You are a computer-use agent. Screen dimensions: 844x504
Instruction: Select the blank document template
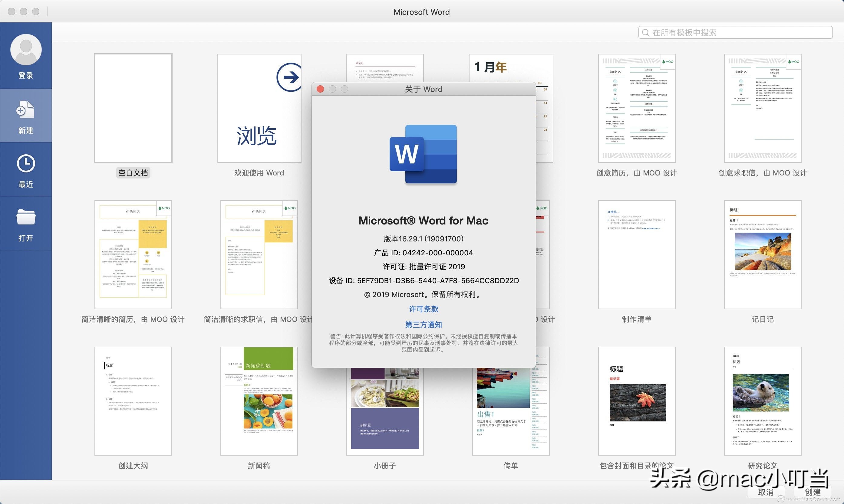(x=133, y=108)
